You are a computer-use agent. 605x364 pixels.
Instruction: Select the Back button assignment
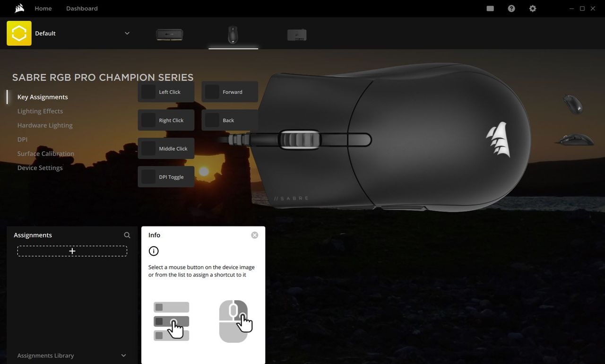pyautogui.click(x=230, y=120)
